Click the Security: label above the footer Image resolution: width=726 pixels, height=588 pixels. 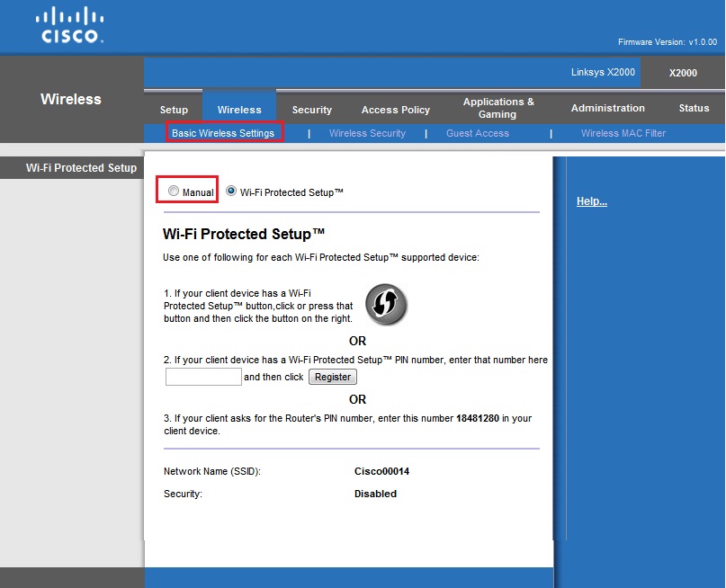(183, 494)
